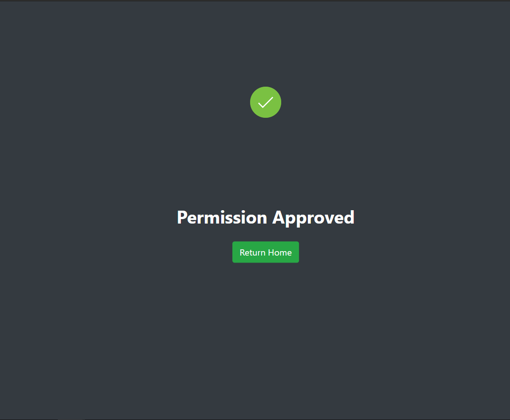Click the word Return on the button
Image resolution: width=510 pixels, height=420 pixels.
tap(252, 252)
